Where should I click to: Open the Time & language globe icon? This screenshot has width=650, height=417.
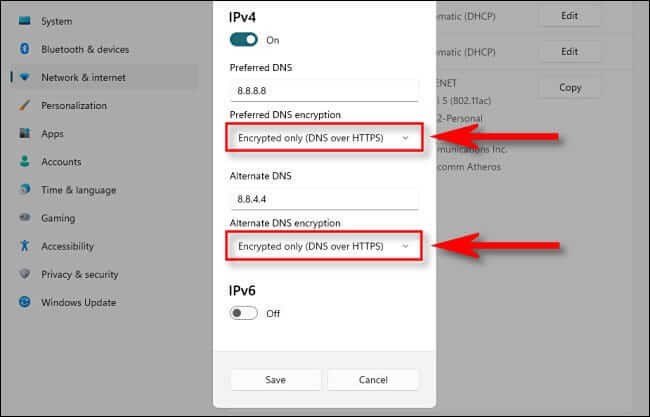point(23,190)
